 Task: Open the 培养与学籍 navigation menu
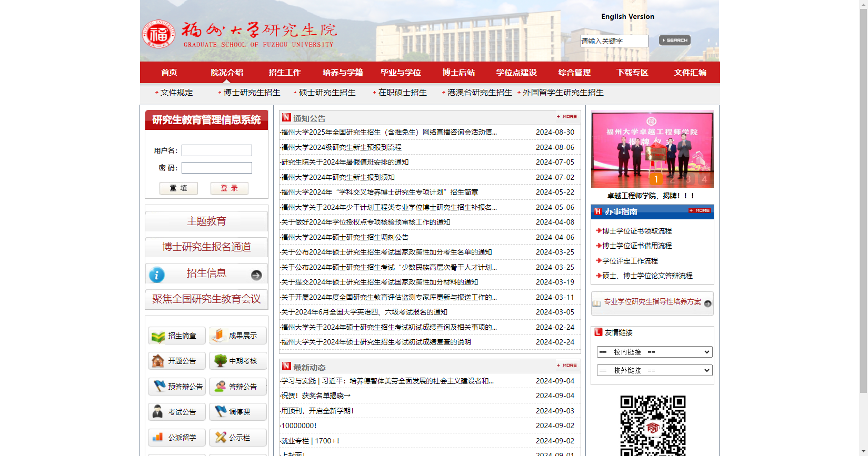[343, 73]
